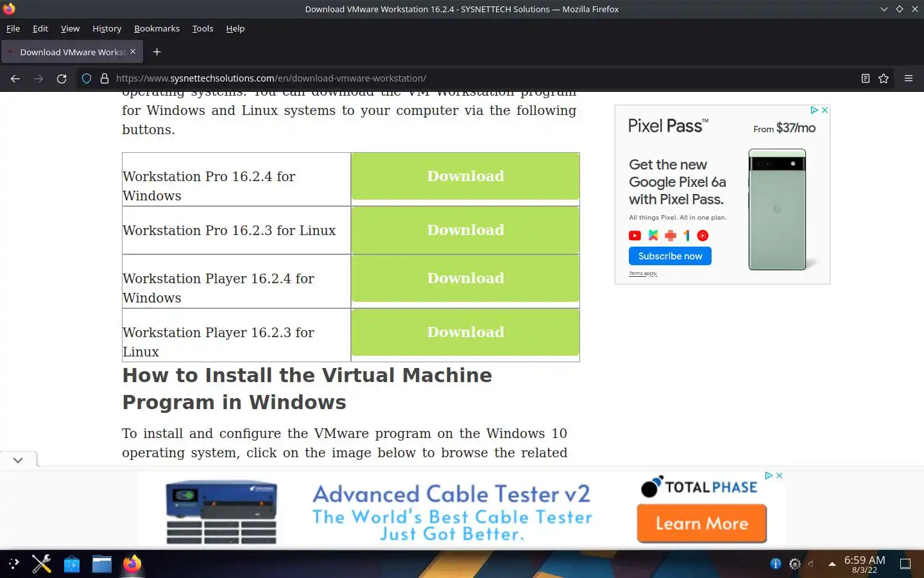Expand hidden system tray icons arrow
This screenshot has height=578, width=924.
832,564
